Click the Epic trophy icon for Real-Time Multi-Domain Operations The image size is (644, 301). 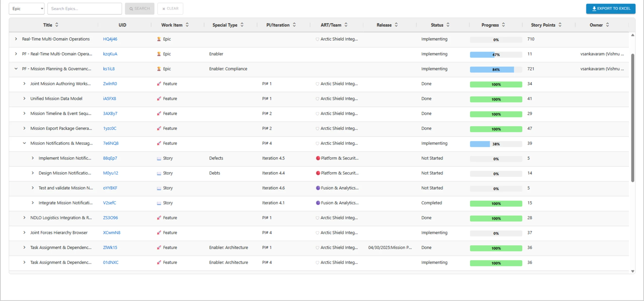(159, 39)
